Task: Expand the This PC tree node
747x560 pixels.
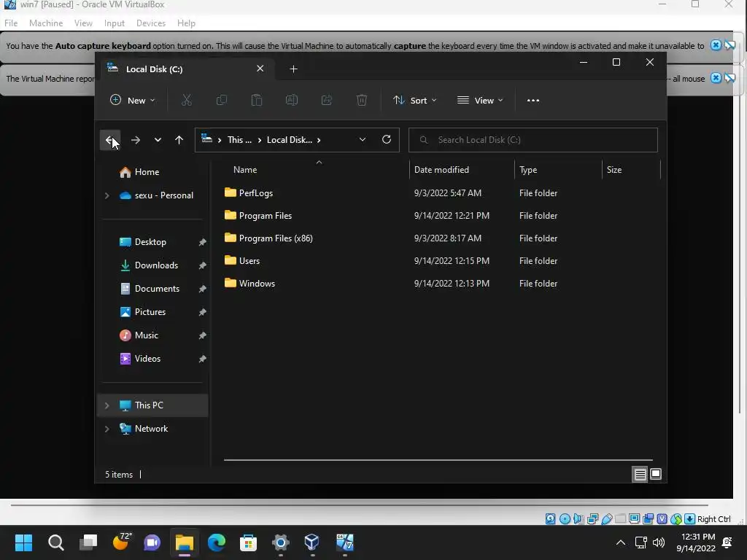Action: [x=107, y=405]
